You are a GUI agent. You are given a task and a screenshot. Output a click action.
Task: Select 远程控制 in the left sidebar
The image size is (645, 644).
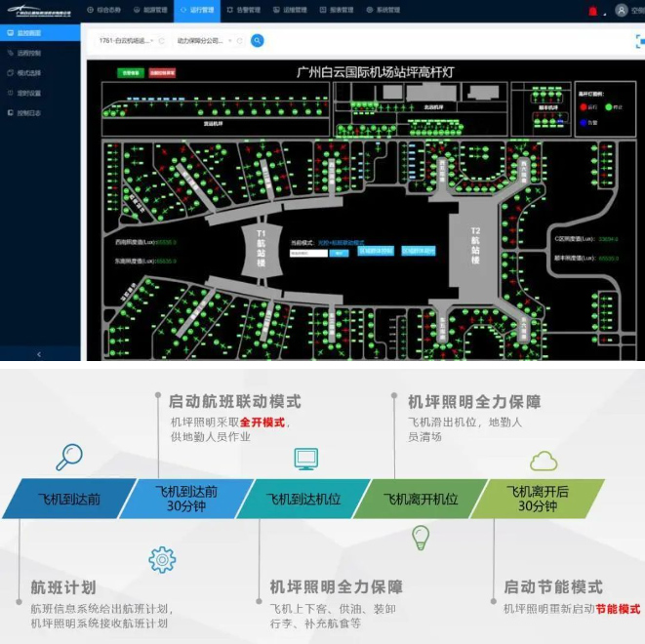tap(29, 52)
